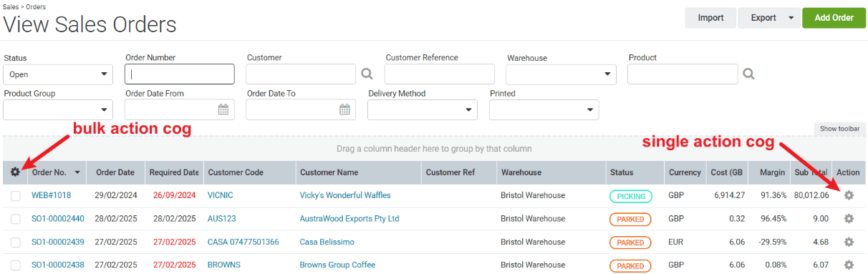Open action cog for order WEB#1018
The height and width of the screenshot is (274, 868).
[849, 195]
